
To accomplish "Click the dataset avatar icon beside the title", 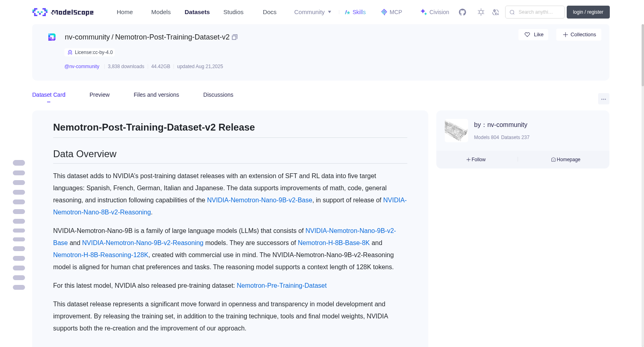I will coord(52,37).
